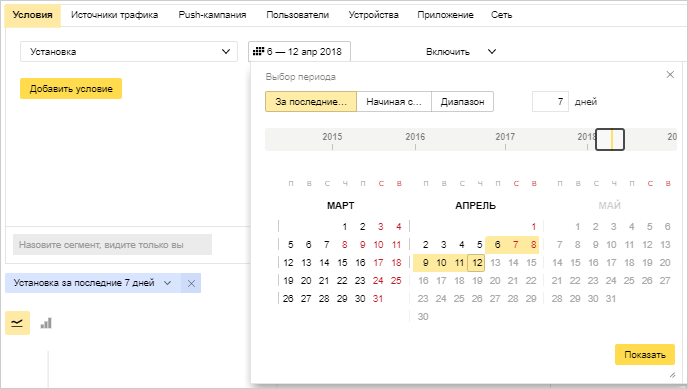The image size is (688, 389).
Task: Expand the 'Включить' dropdown
Action: click(x=460, y=52)
